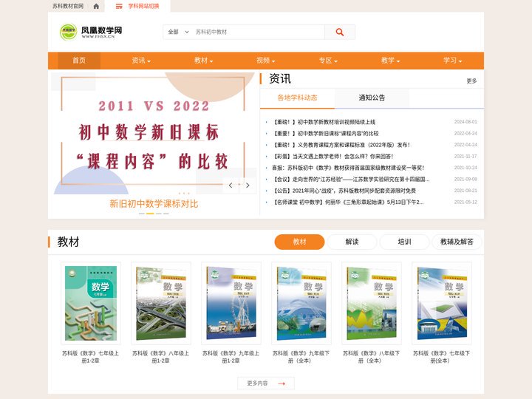Open the 学科网站切换 menu icon

coord(119,6)
